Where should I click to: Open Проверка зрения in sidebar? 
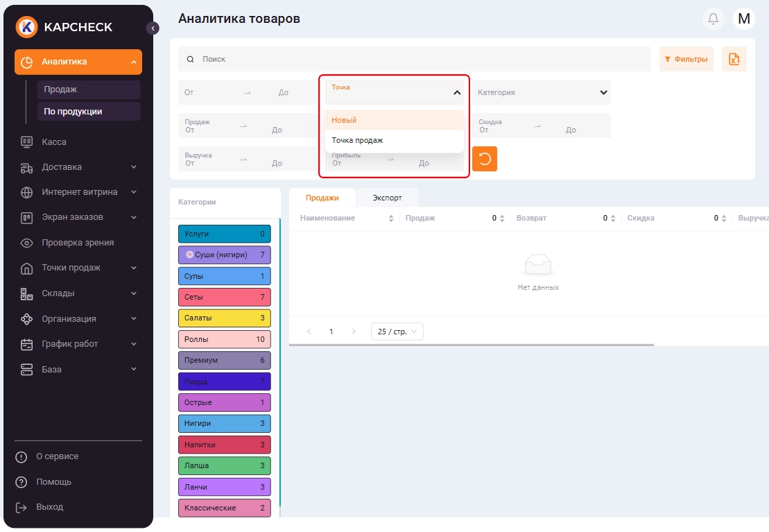pyautogui.click(x=78, y=243)
